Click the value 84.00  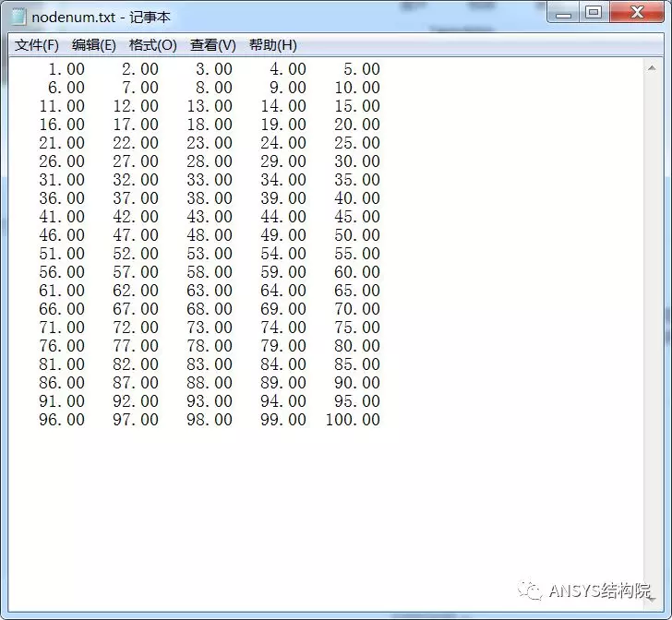point(283,364)
